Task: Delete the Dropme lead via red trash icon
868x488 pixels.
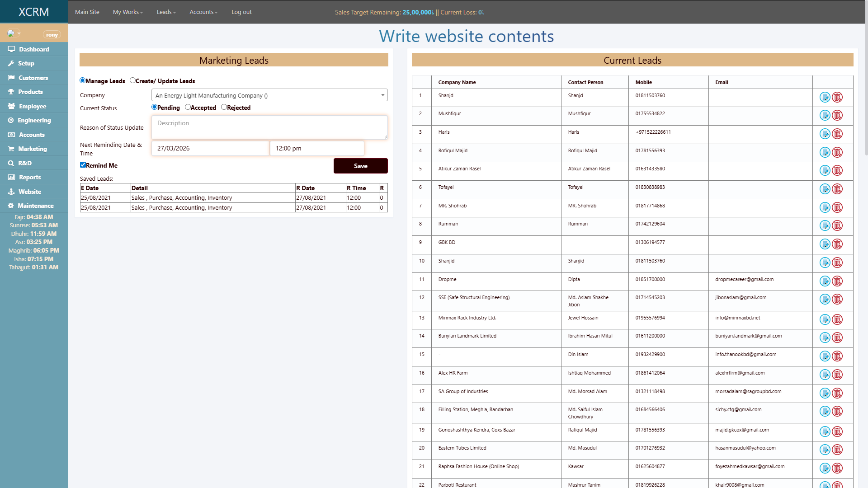Action: point(839,281)
